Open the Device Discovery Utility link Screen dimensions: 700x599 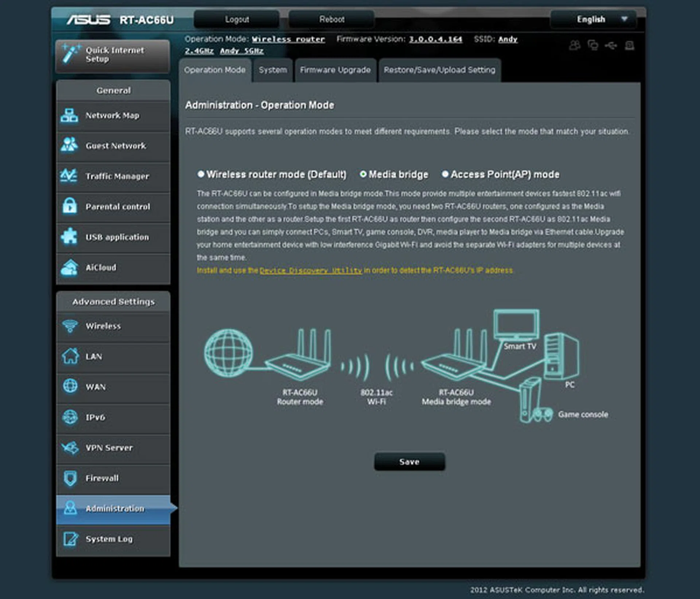coord(311,271)
